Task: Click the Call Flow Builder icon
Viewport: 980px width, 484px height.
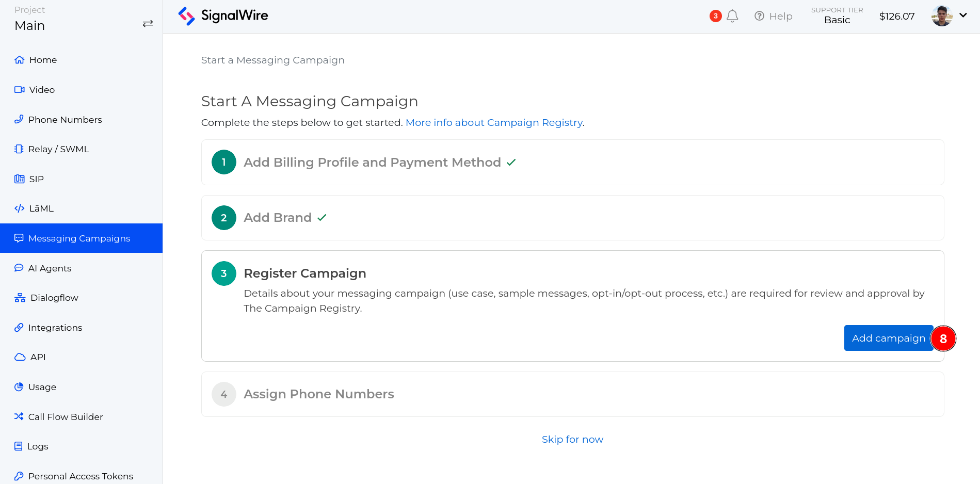Action: (19, 416)
